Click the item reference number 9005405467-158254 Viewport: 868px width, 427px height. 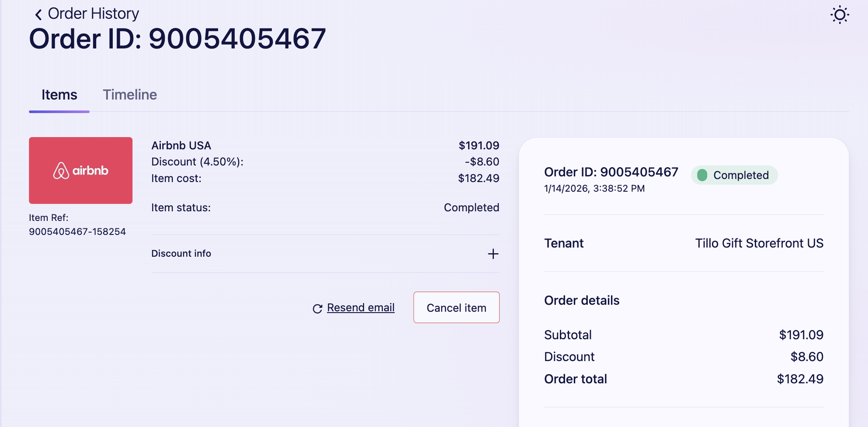coord(77,232)
